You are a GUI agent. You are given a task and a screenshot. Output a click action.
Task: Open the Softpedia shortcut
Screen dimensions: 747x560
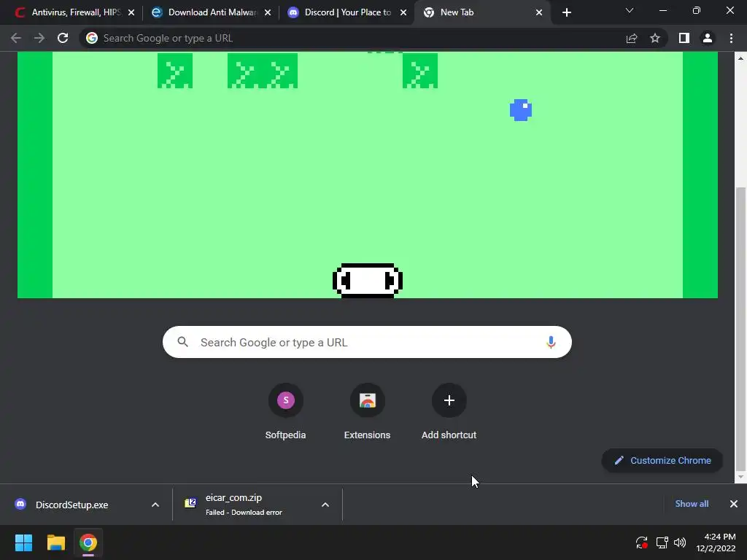pyautogui.click(x=285, y=413)
